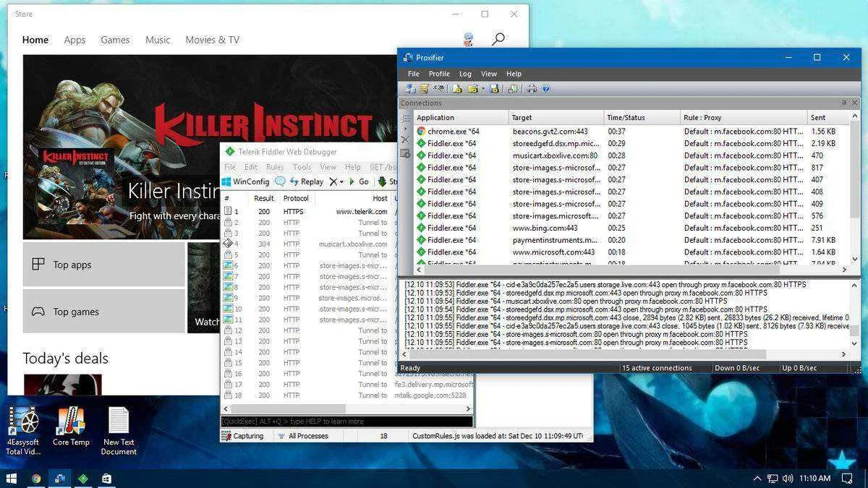This screenshot has width=868, height=488.
Task: Open the Profile menu in Proxifier
Action: (439, 74)
